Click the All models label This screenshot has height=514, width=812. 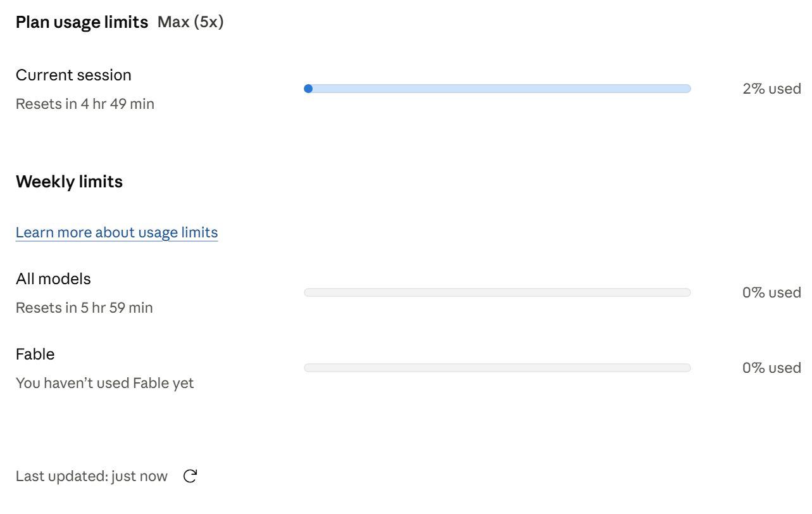(x=53, y=279)
